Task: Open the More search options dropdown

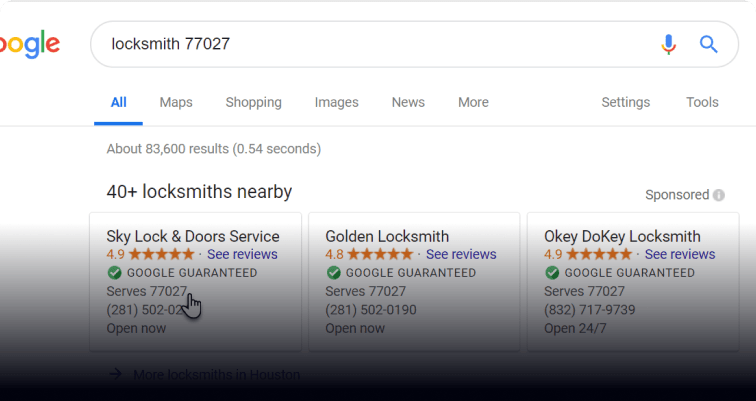Action: (x=473, y=102)
